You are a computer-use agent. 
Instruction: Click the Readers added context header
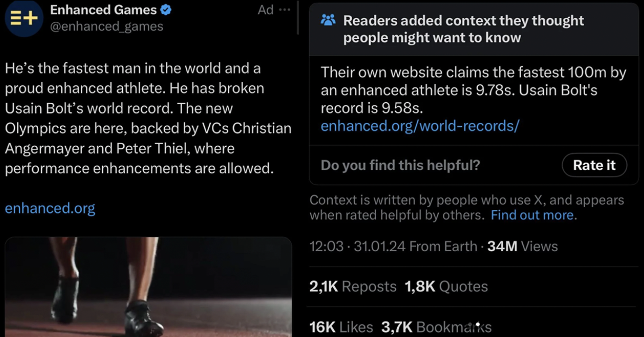point(463,29)
